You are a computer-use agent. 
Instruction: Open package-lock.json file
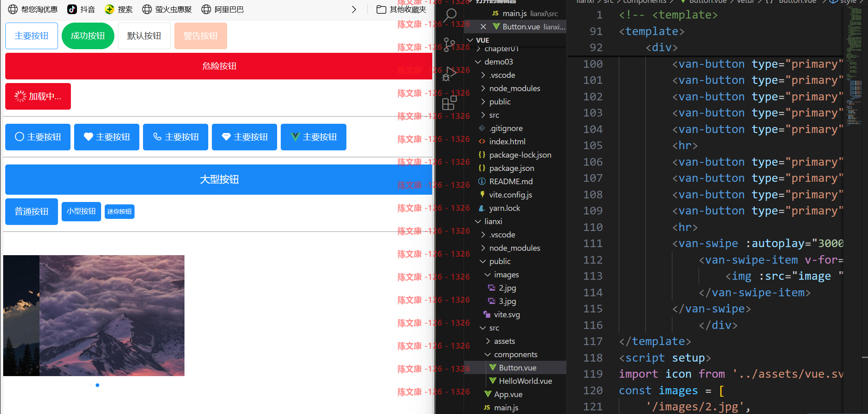click(515, 155)
